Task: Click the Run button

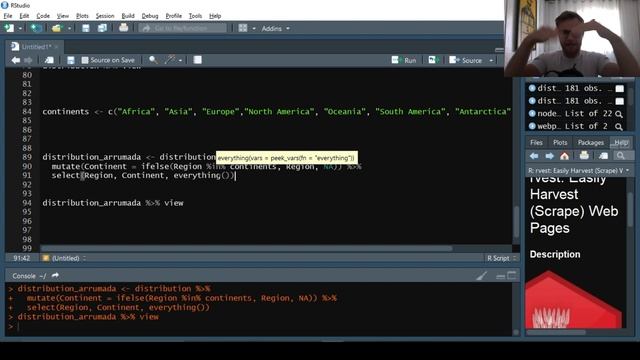Action: 404,60
